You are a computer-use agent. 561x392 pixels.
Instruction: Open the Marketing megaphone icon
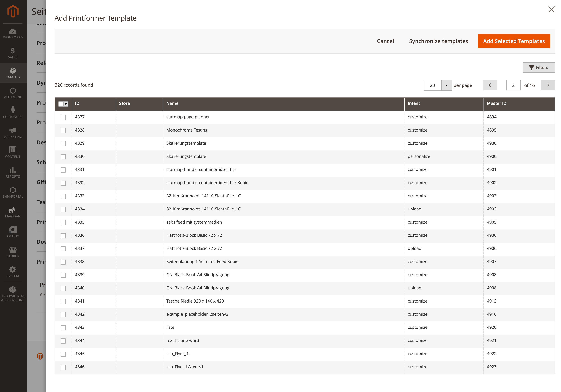click(13, 131)
